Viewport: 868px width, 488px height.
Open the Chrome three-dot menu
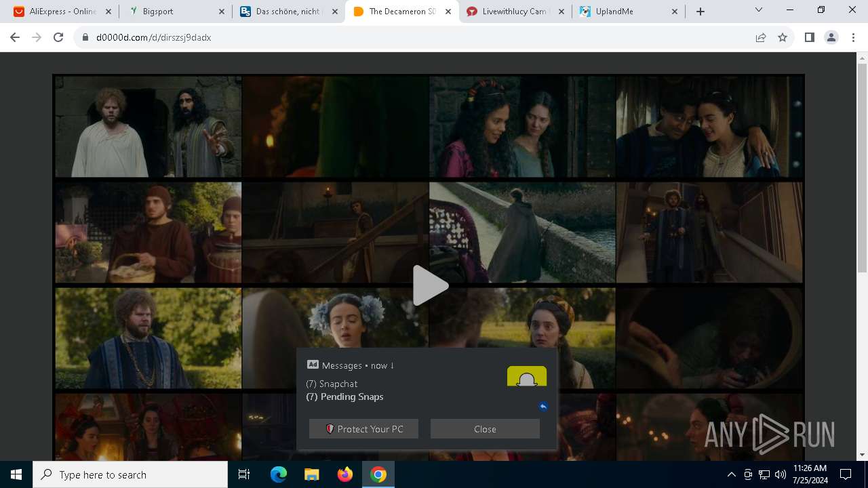(x=853, y=38)
